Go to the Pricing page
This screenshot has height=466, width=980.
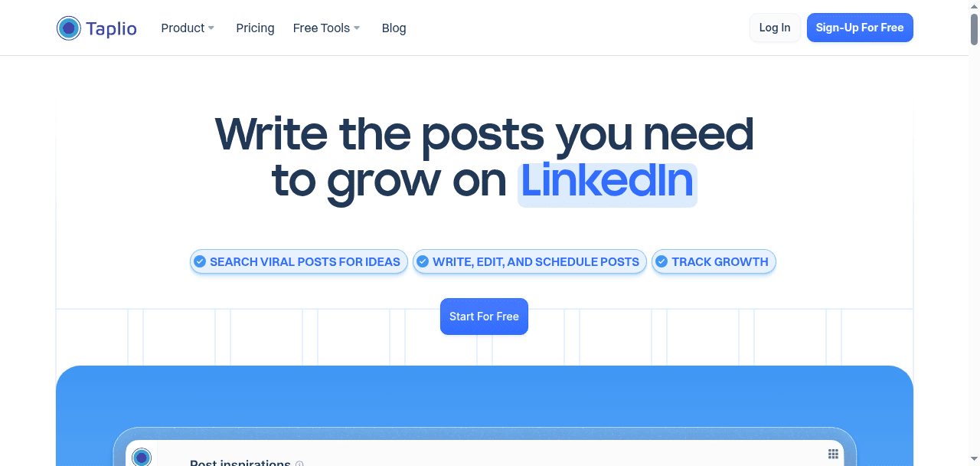tap(255, 28)
